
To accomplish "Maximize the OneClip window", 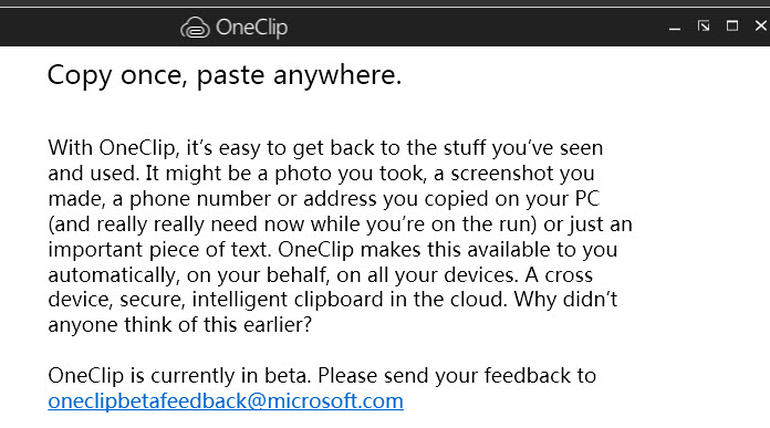I will (x=732, y=26).
